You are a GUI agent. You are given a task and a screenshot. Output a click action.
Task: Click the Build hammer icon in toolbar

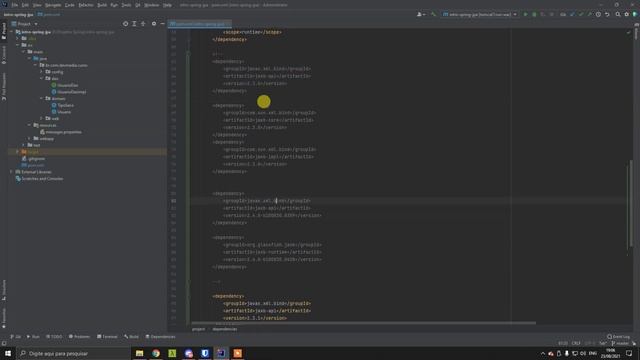pos(433,14)
